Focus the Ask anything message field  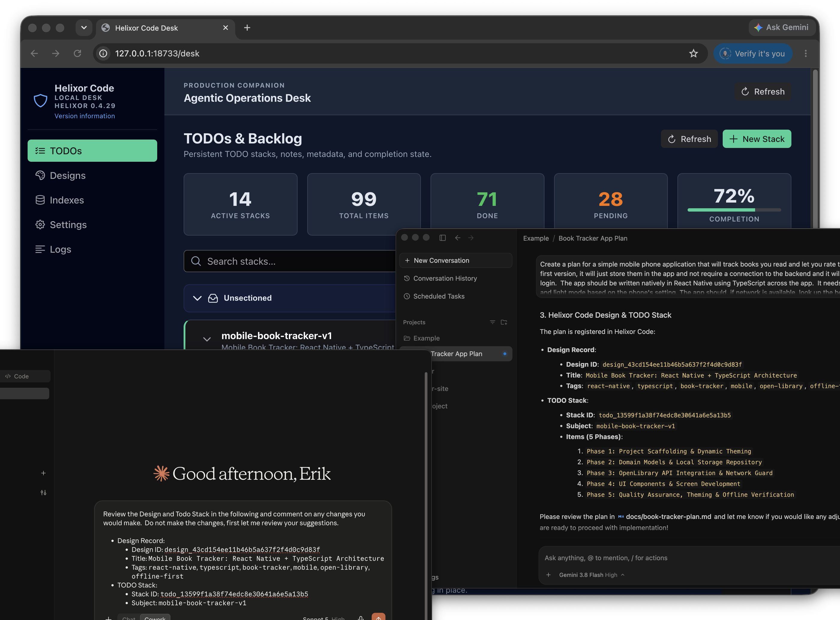[690, 558]
